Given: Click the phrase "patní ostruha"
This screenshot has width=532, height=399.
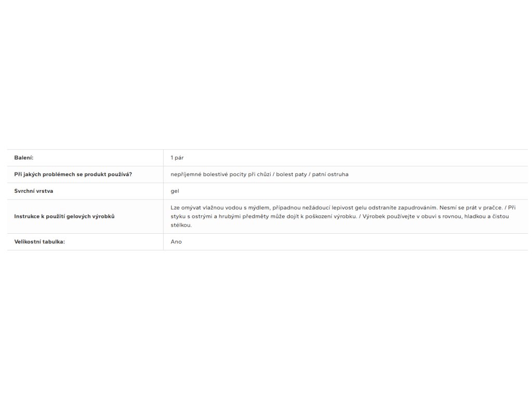Looking at the screenshot, I should [x=330, y=174].
